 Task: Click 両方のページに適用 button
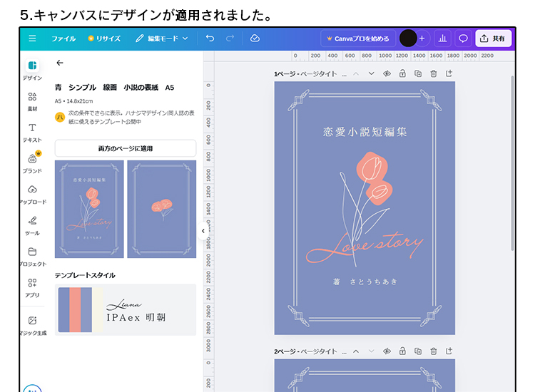click(x=126, y=148)
